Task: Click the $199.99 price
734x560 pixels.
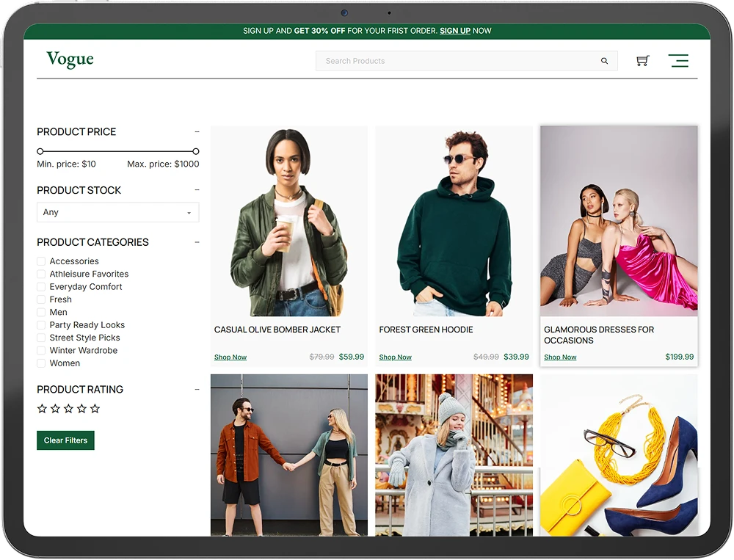Action: pos(679,357)
